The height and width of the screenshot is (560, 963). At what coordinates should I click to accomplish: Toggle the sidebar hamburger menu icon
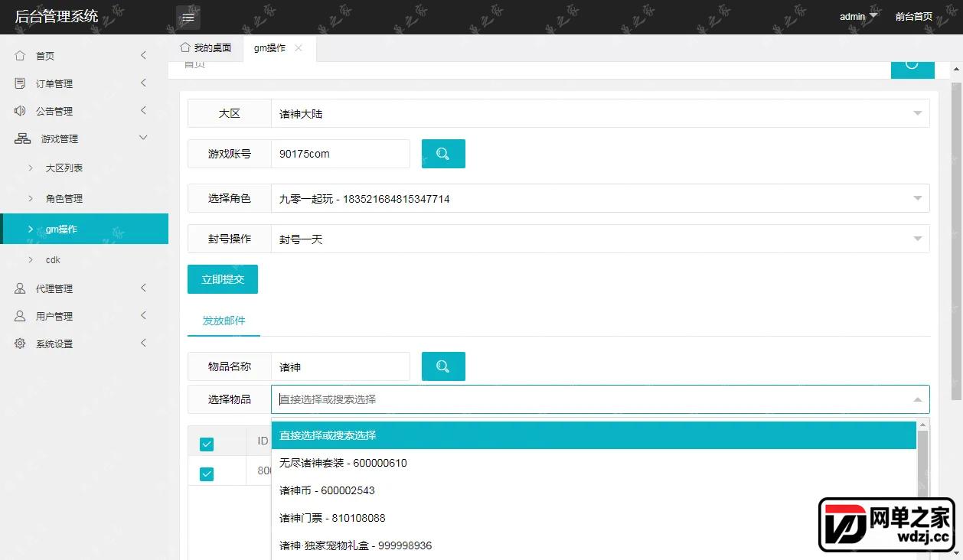coord(188,17)
